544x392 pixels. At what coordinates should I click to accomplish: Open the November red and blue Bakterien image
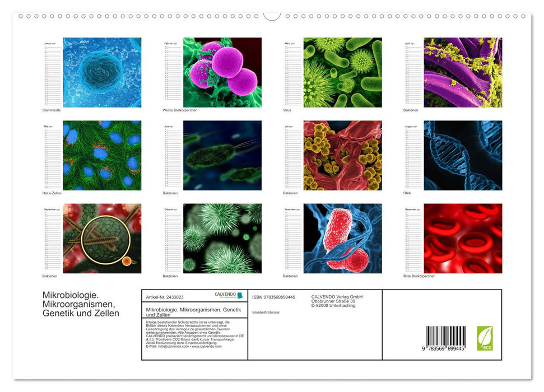pos(343,239)
